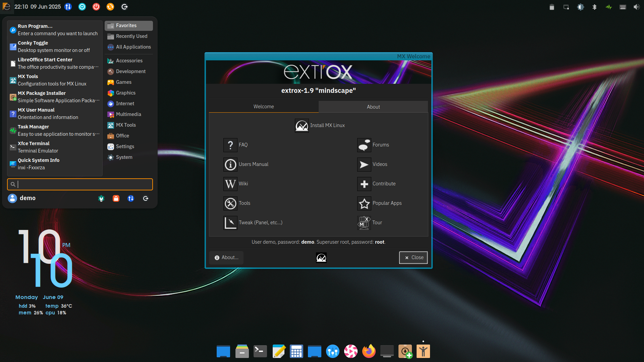This screenshot has width=644, height=362.
Task: Open the Bluetooth tray icon
Action: pos(594,7)
